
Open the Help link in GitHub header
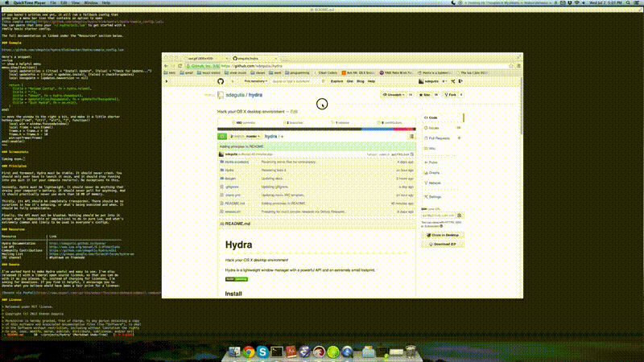[371, 81]
